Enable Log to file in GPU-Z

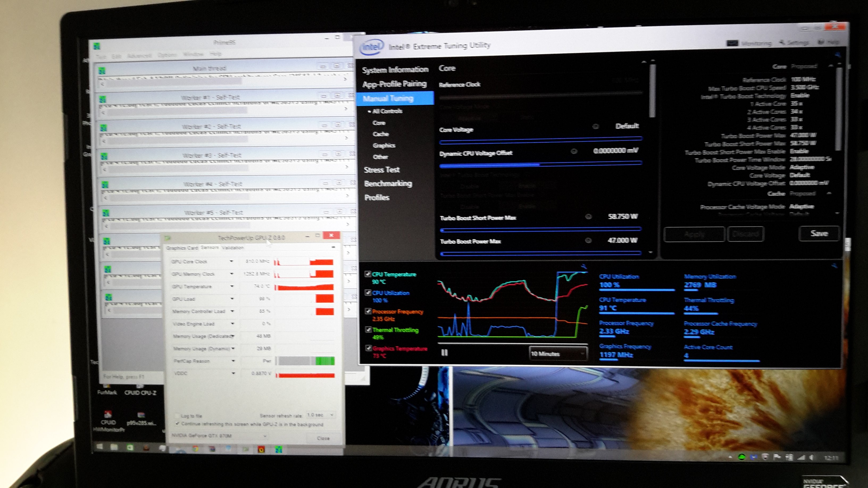(178, 416)
